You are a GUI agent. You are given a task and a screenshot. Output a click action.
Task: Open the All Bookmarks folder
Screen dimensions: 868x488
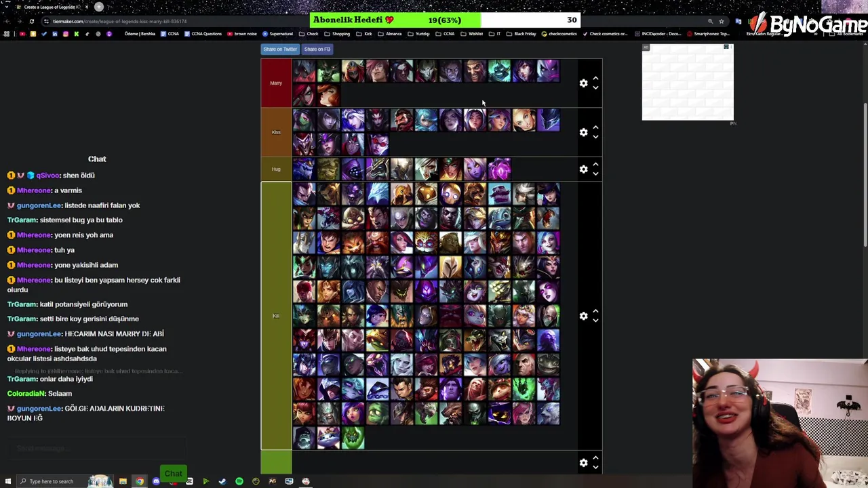[x=848, y=34]
